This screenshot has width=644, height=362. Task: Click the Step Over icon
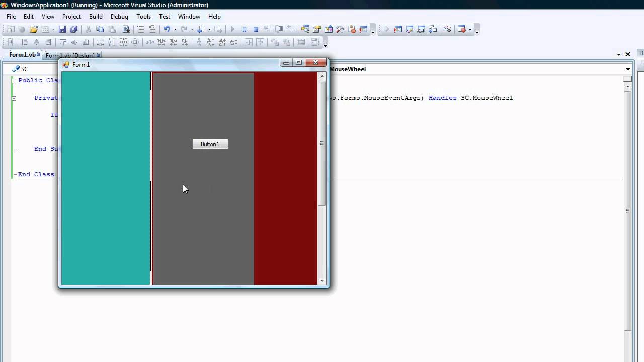tap(279, 30)
